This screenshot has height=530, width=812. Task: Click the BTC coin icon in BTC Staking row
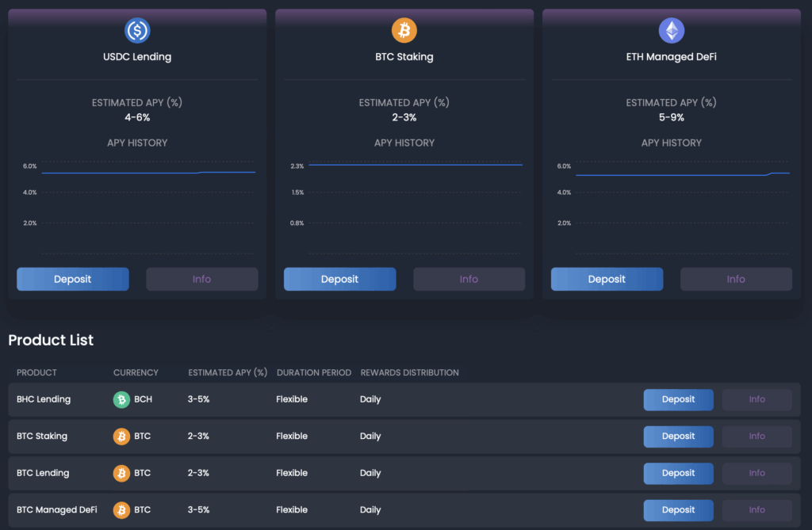[x=121, y=437]
